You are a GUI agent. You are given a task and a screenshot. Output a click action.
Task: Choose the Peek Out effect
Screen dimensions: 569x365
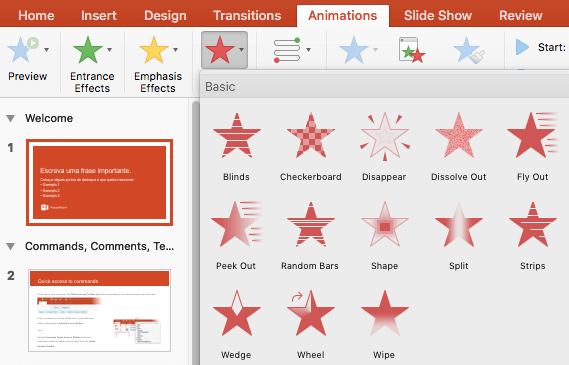236,235
